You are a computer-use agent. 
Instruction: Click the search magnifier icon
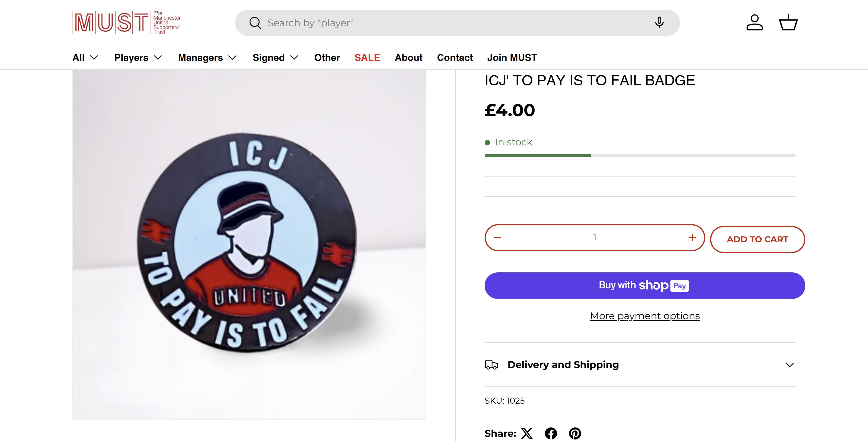pos(255,23)
